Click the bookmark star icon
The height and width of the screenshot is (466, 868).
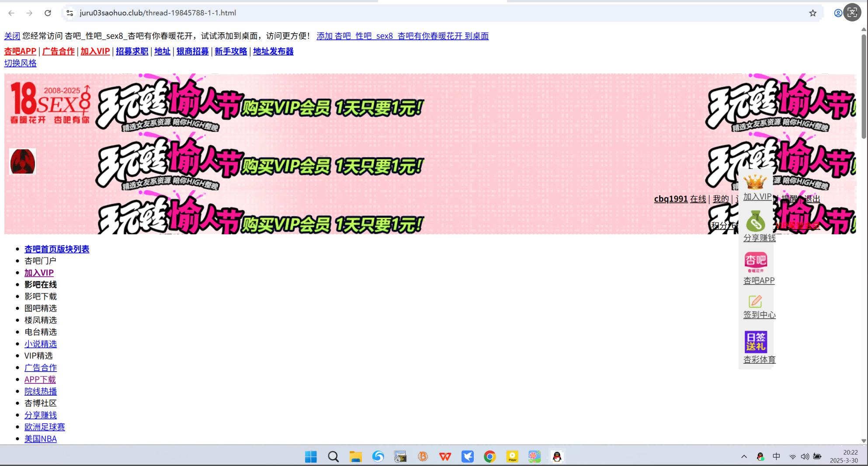813,13
